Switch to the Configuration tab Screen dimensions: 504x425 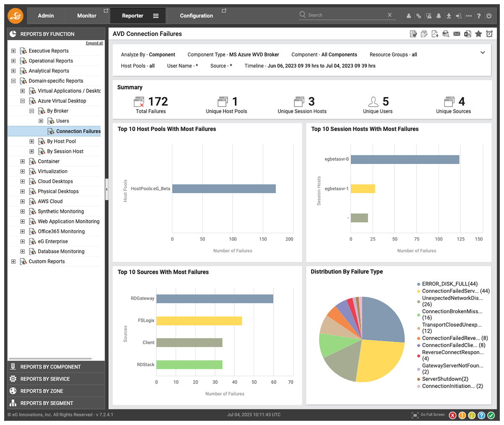coord(197,16)
